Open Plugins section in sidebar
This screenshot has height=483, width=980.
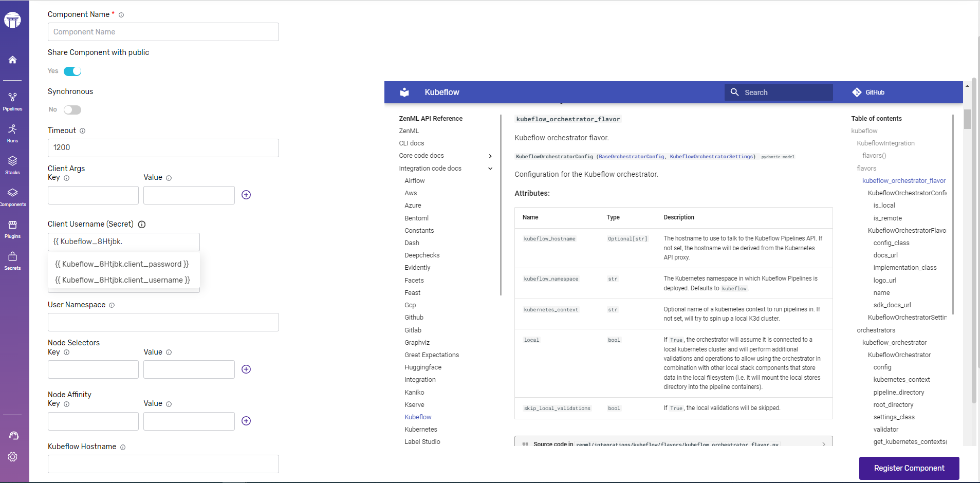click(12, 229)
